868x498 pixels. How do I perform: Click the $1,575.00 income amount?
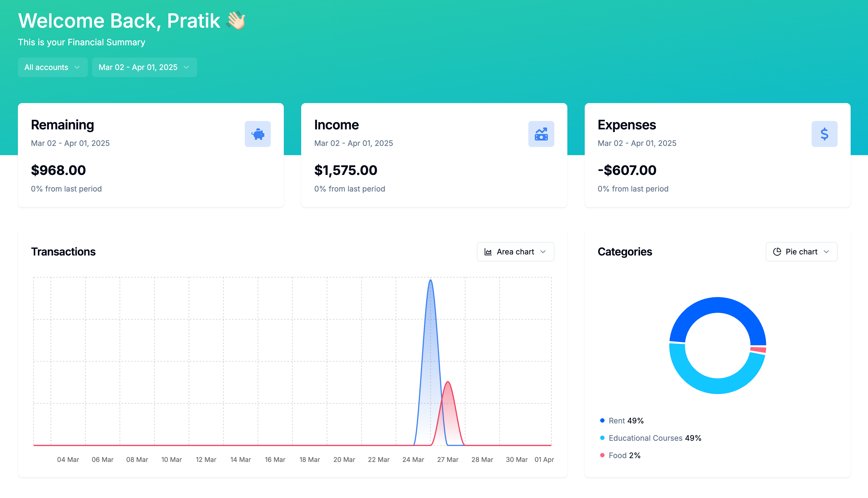(x=345, y=170)
